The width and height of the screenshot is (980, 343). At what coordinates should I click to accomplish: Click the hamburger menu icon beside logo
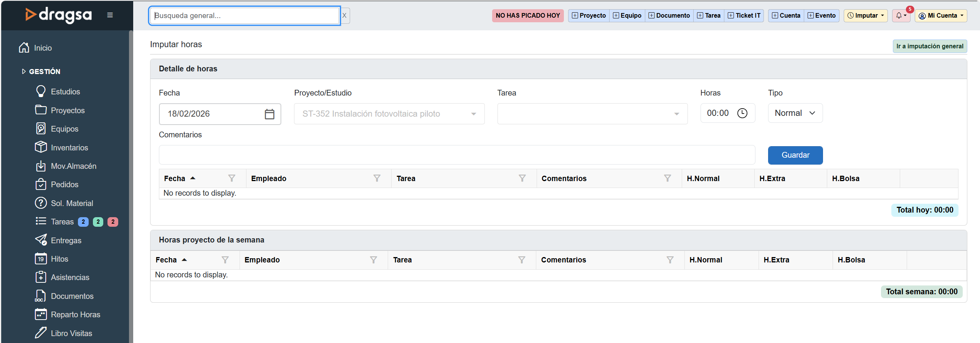click(110, 15)
